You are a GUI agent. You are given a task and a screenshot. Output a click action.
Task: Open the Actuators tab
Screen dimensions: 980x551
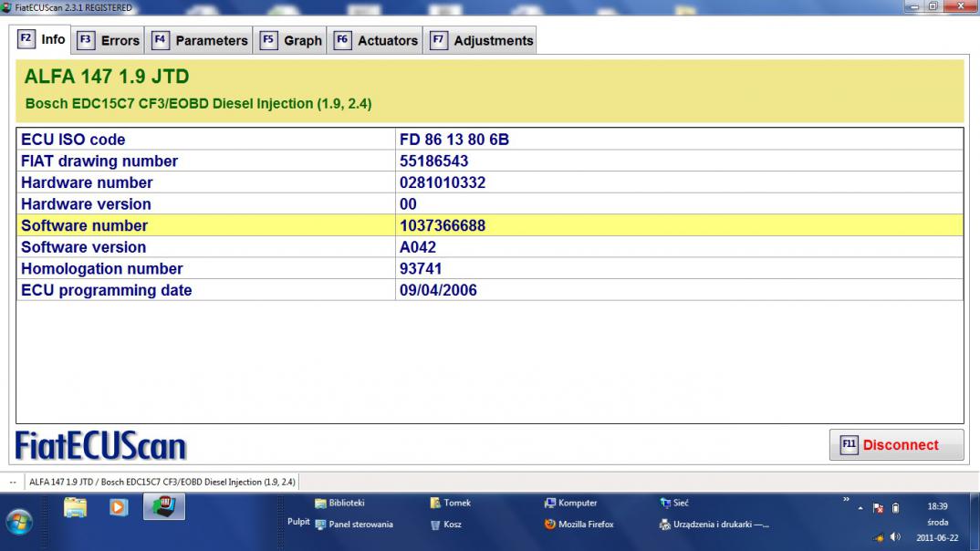[376, 41]
